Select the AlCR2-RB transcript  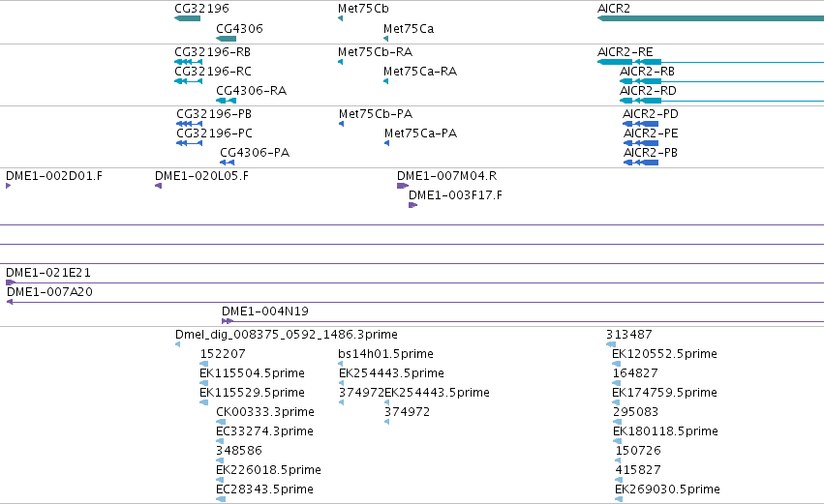point(647,72)
